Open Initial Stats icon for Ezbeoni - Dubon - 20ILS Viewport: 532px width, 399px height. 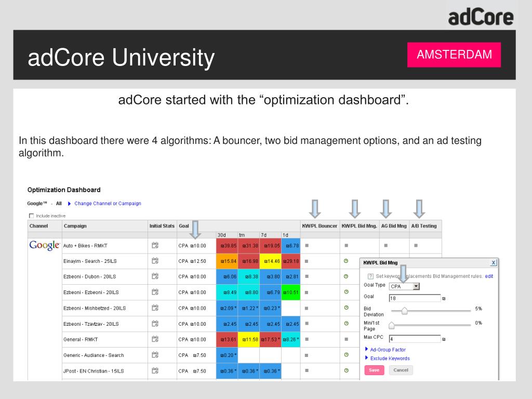[x=155, y=276]
